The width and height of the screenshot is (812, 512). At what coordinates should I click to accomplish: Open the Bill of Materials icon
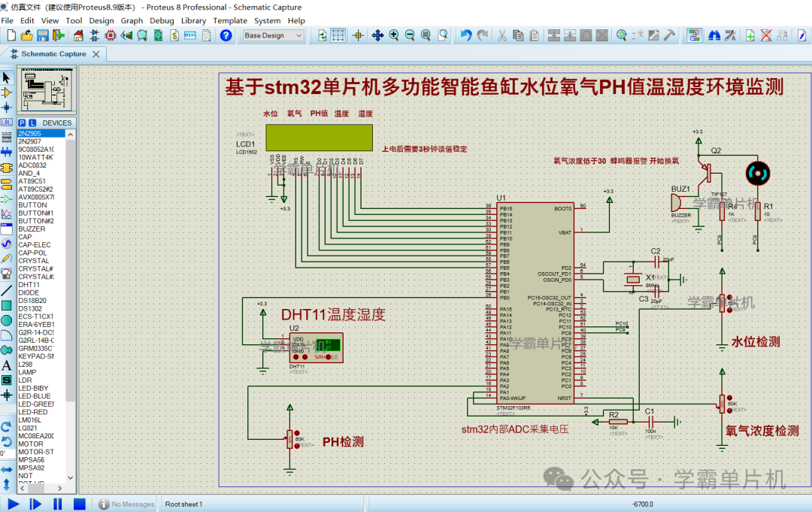(x=174, y=35)
